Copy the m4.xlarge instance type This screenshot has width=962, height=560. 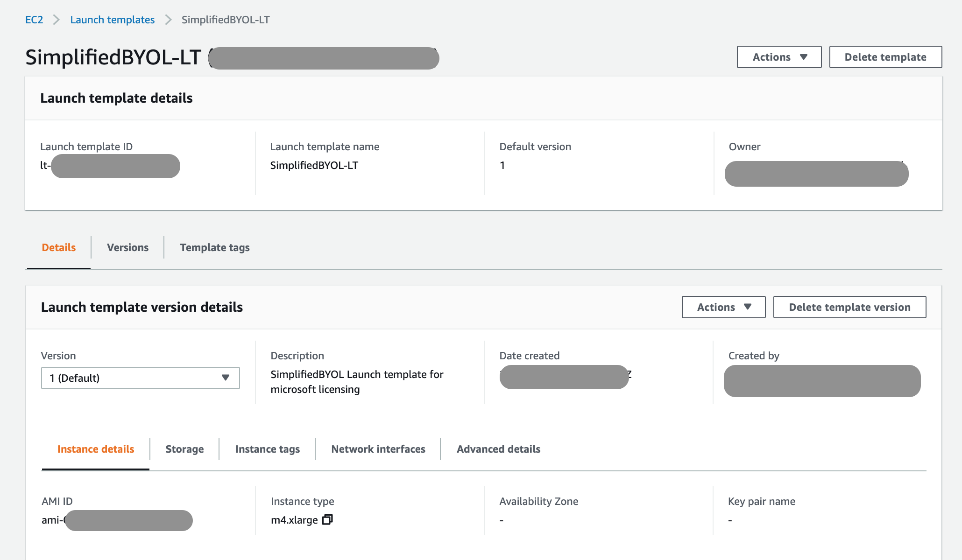pos(327,519)
